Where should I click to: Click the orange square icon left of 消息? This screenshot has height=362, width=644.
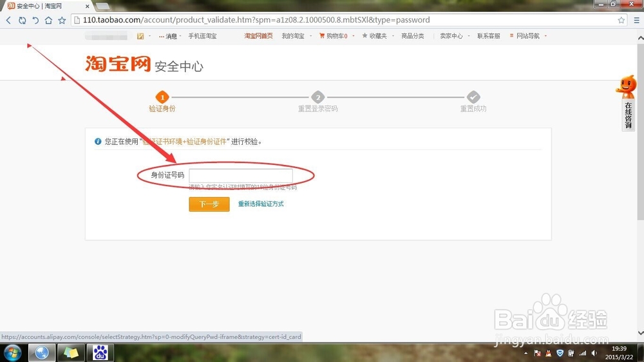pos(140,36)
